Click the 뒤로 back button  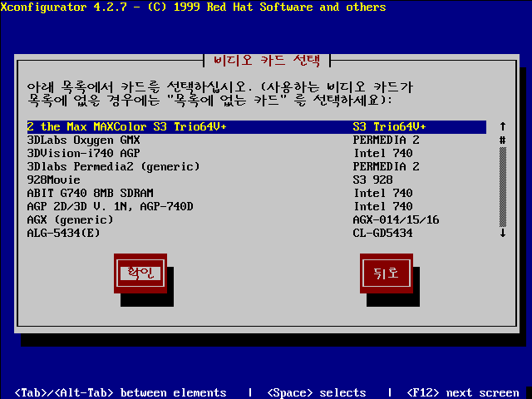point(387,273)
